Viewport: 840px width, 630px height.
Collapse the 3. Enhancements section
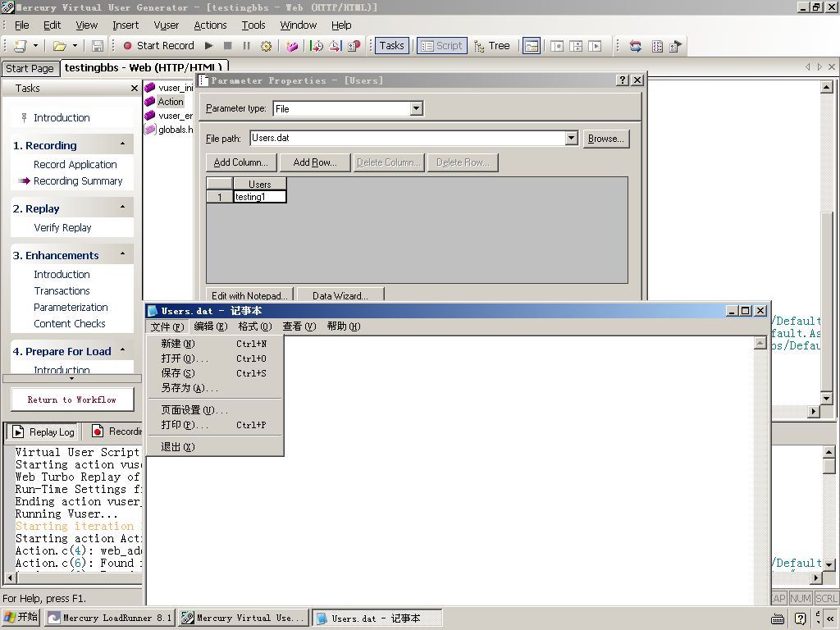tap(123, 254)
